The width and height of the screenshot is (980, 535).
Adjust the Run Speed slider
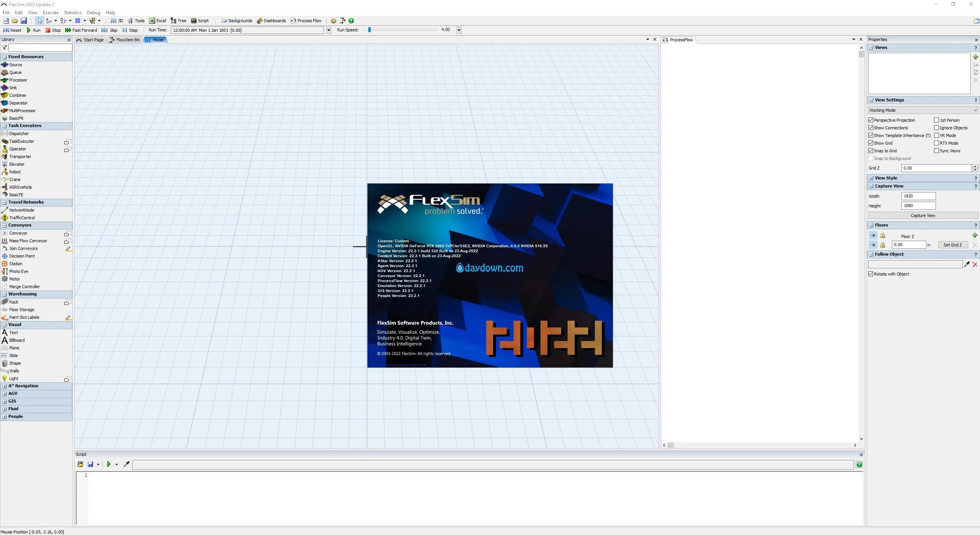[370, 30]
